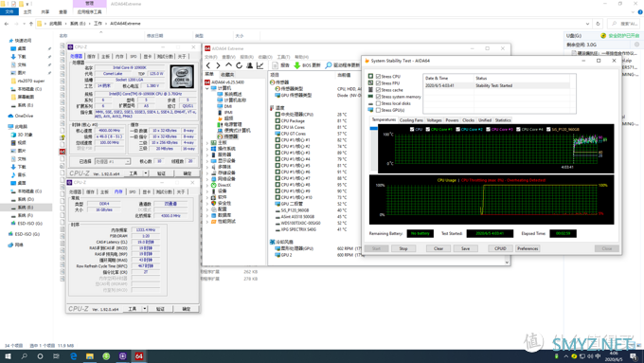Click the Favorites tab in AIDA64 left panel
This screenshot has width=644, height=363.
pos(227,75)
